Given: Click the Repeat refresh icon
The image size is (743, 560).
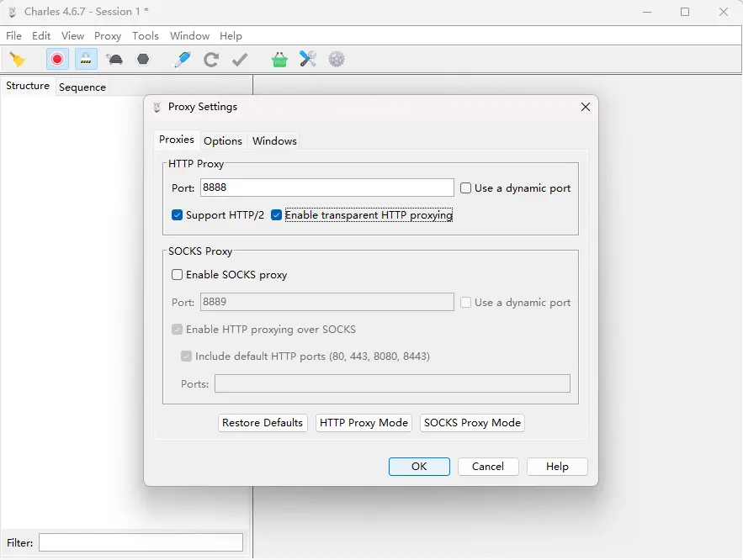Looking at the screenshot, I should (x=211, y=60).
